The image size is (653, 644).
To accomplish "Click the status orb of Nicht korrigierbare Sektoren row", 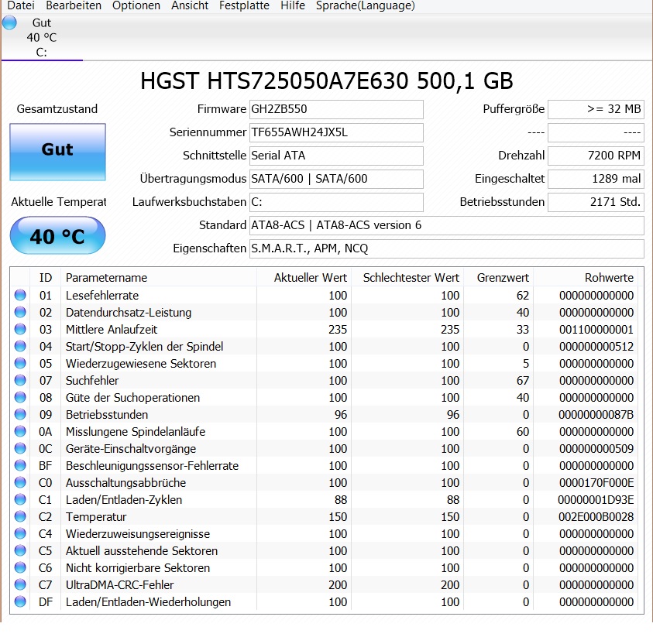I will click(x=20, y=568).
